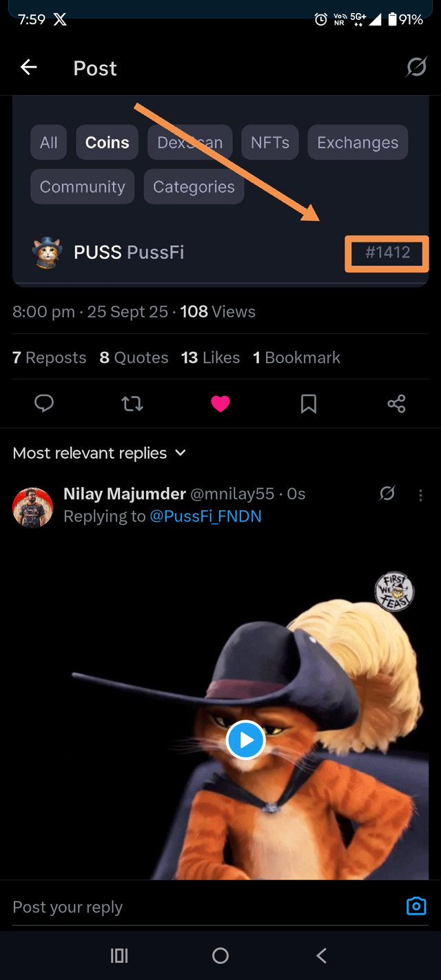Switch to the NFTs tab
This screenshot has height=980, width=441.
click(269, 143)
